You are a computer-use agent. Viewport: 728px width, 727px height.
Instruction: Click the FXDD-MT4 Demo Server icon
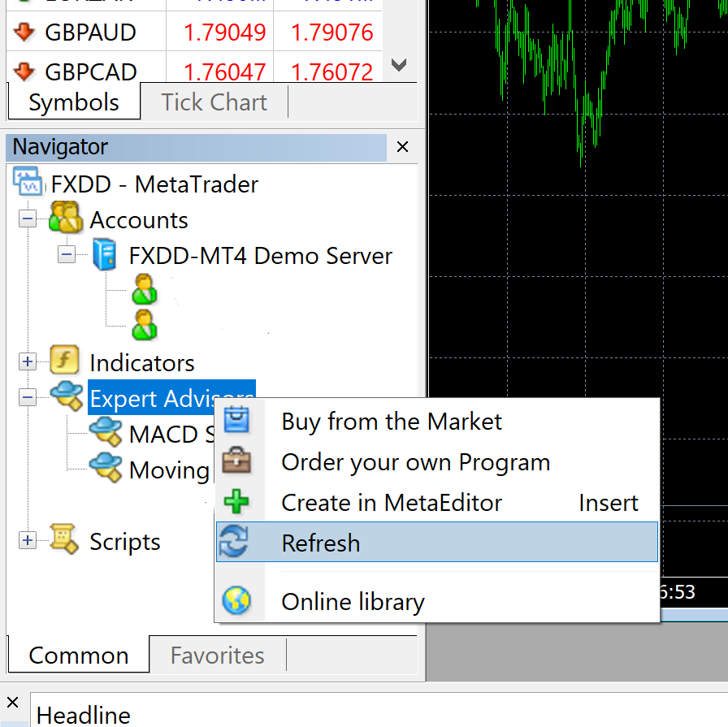105,254
